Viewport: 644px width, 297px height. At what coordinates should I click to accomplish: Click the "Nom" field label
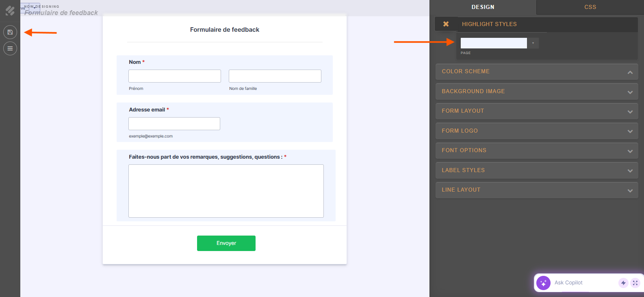pyautogui.click(x=135, y=62)
